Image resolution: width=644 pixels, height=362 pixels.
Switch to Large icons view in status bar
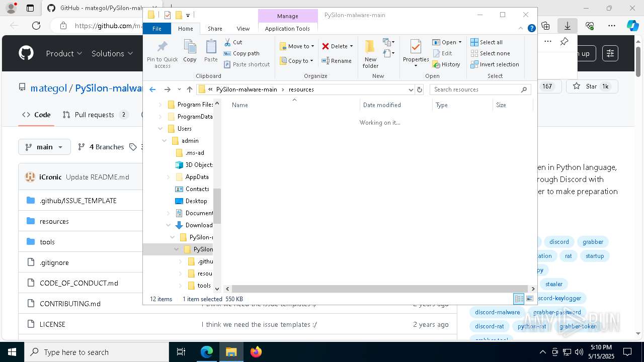coord(529,299)
